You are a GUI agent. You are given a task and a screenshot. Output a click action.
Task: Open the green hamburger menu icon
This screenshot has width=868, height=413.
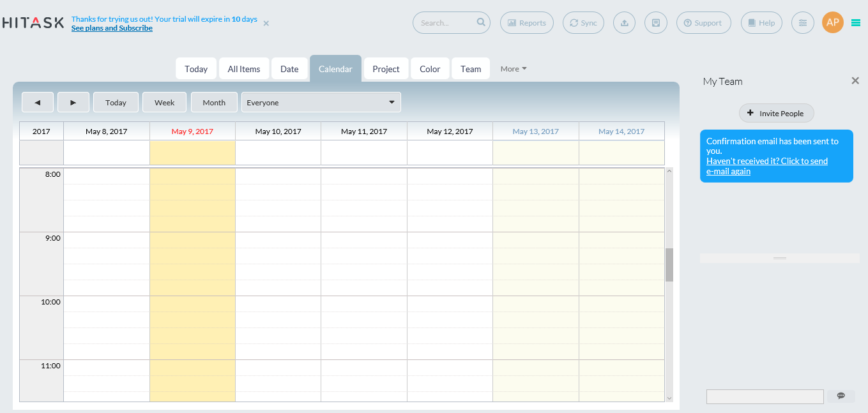pos(856,22)
